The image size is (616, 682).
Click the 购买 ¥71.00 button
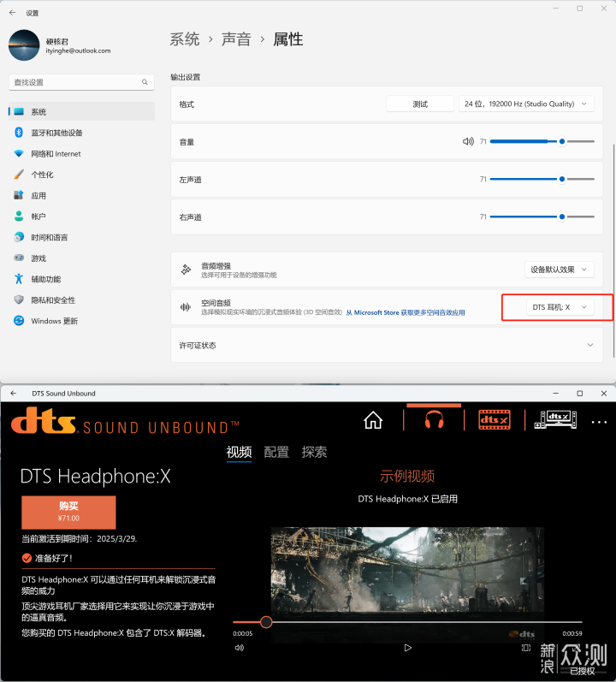point(68,512)
